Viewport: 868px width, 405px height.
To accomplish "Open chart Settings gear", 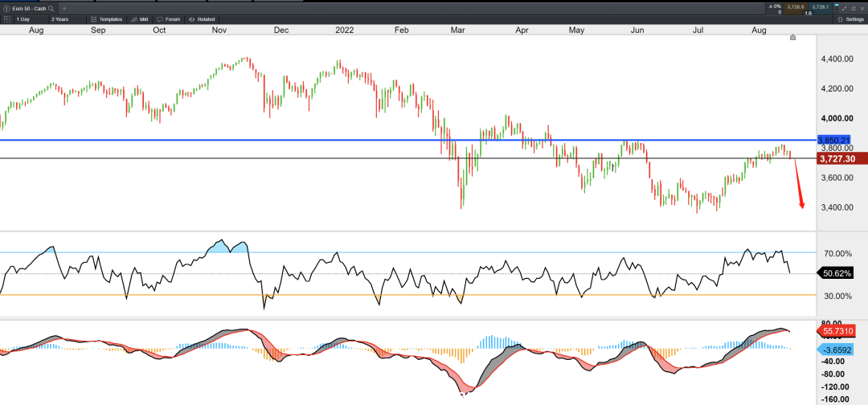I will pyautogui.click(x=850, y=18).
